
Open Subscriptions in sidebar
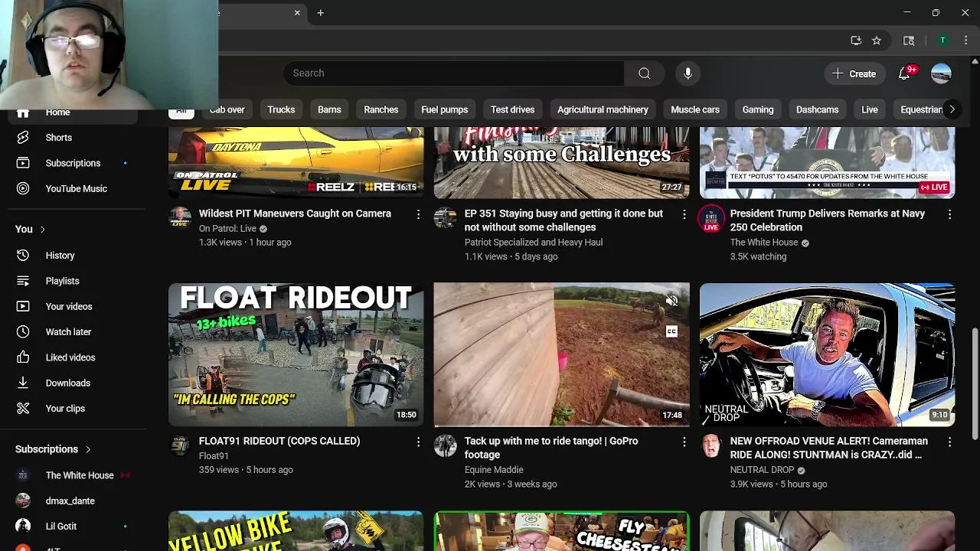tap(73, 163)
